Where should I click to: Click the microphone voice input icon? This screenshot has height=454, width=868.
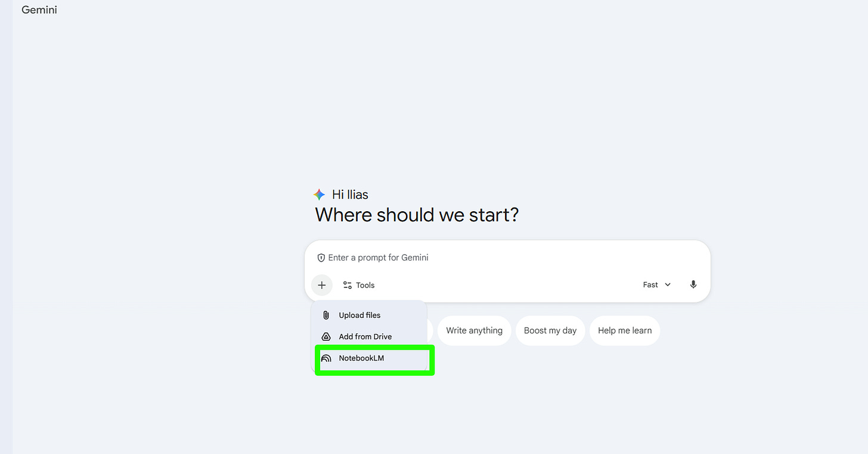click(693, 285)
